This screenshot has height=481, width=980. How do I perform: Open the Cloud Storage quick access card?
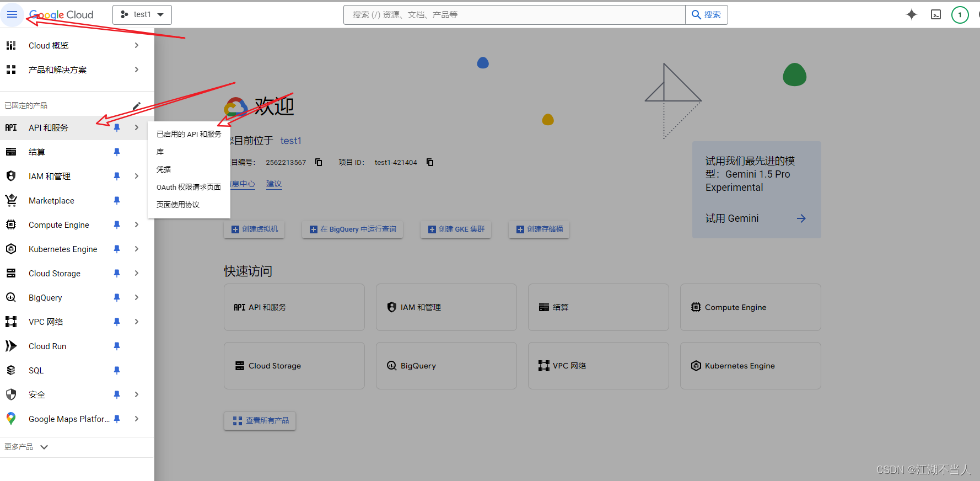pos(294,366)
